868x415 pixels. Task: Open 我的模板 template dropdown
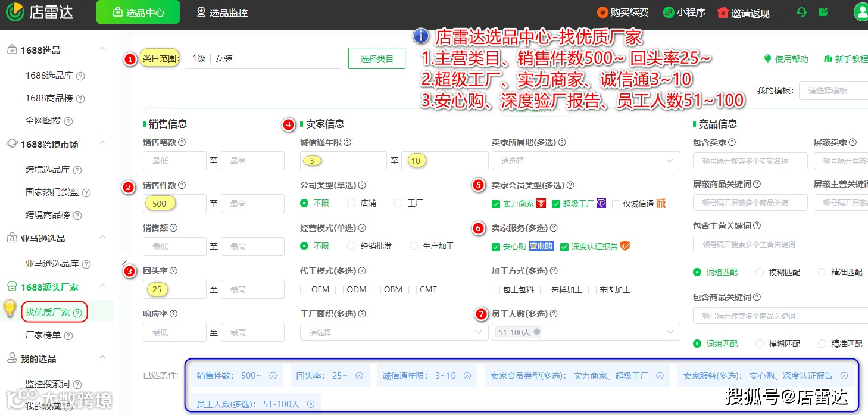click(833, 91)
